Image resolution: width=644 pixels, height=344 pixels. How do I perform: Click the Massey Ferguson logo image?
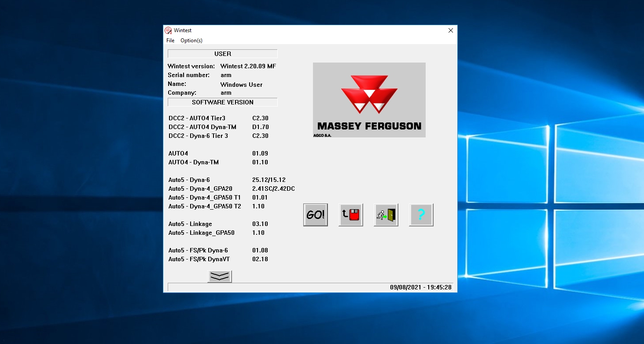[x=369, y=100]
